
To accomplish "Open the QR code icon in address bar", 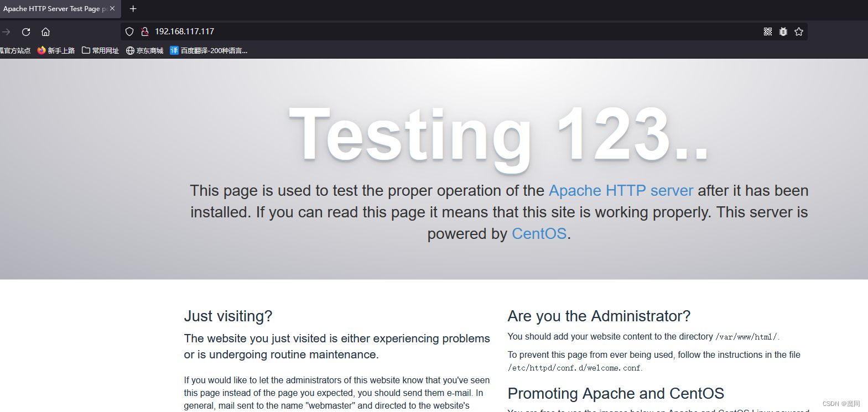I will [768, 32].
